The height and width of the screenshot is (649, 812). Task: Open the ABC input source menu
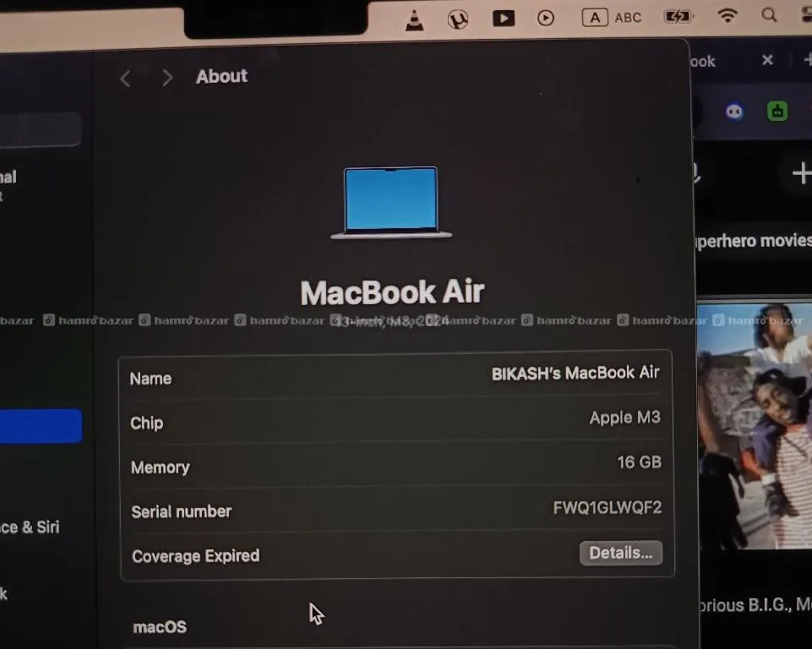tap(612, 18)
